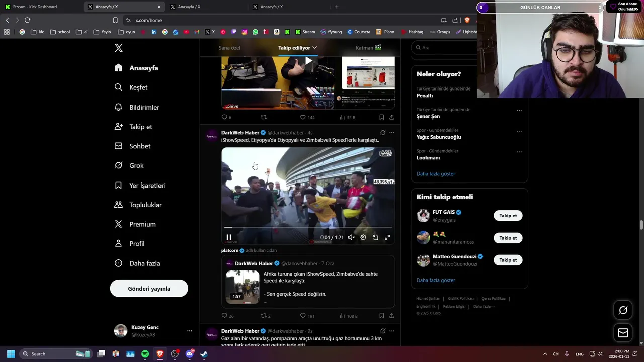Toggle picture-in-picture on the video player
644x362 pixels.
[x=375, y=237]
